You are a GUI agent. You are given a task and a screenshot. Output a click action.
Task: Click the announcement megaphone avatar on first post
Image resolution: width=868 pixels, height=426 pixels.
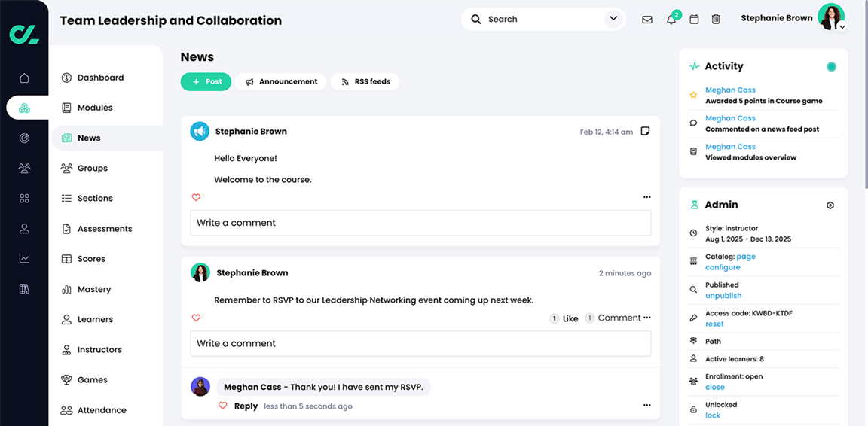click(x=200, y=131)
